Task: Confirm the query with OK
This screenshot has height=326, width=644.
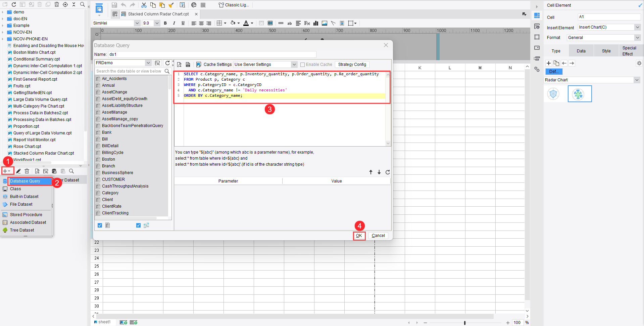Action: 359,236
